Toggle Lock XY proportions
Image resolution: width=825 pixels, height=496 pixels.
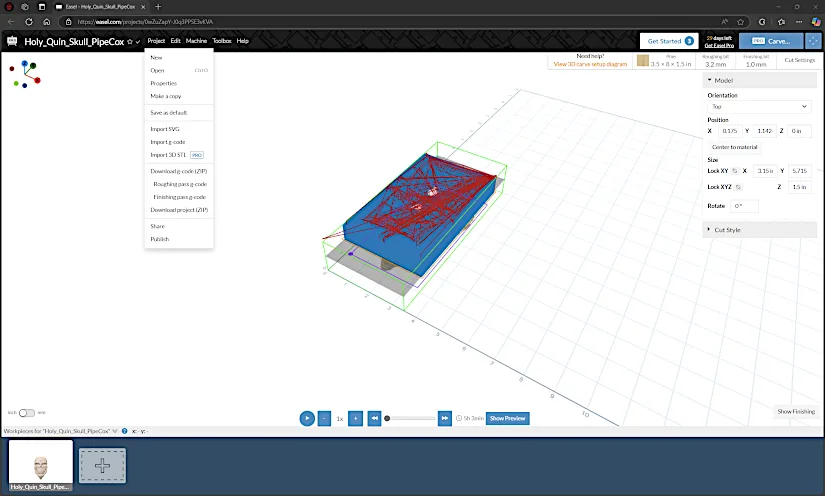(735, 171)
